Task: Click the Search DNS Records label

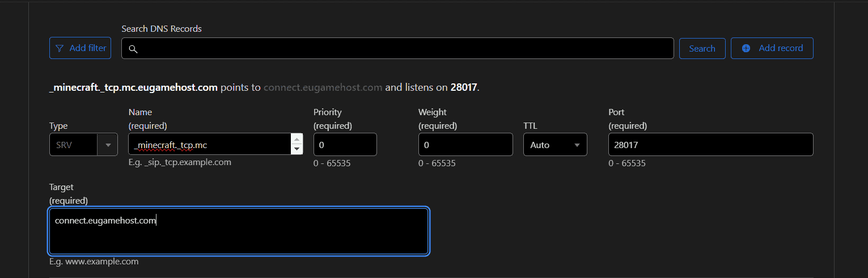Action: pos(162,28)
